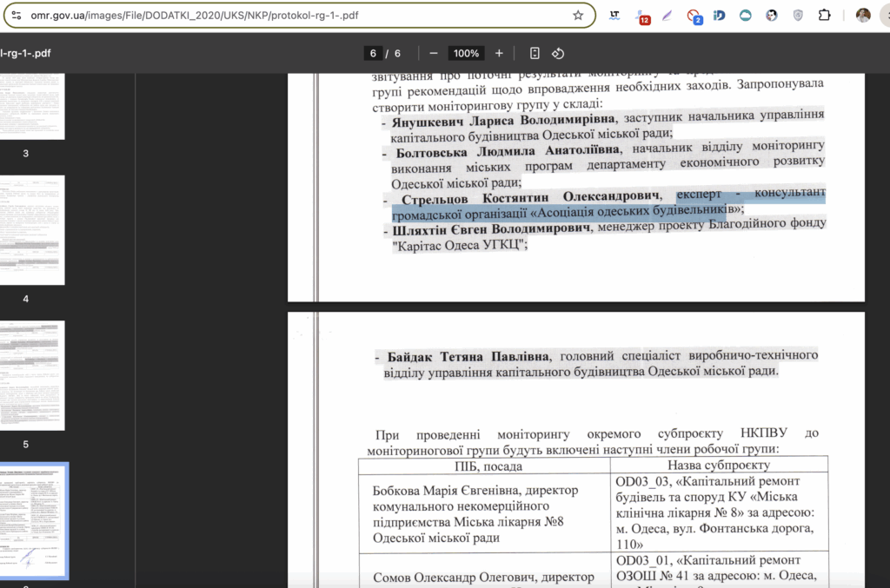890x588 pixels.
Task: Click the Fit to page icon
Action: click(x=535, y=53)
